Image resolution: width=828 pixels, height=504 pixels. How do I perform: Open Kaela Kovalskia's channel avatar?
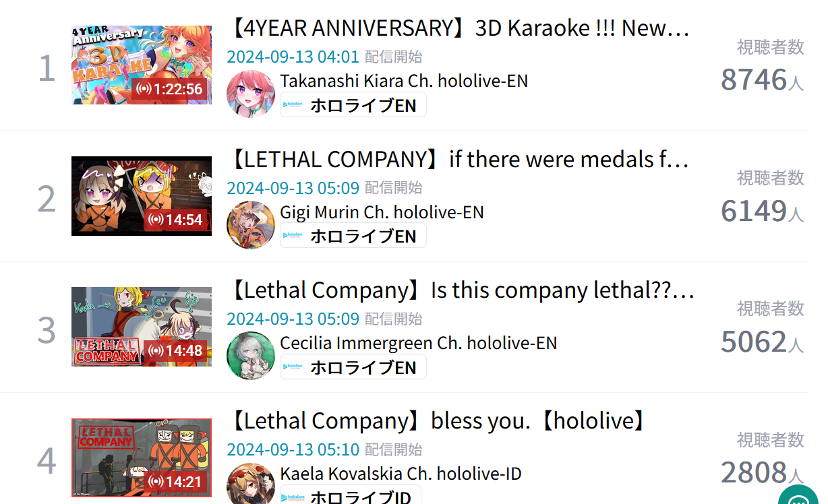pos(251,483)
